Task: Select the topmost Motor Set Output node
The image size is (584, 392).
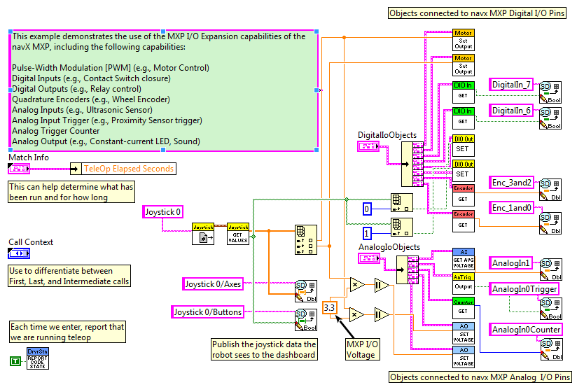Action: coord(464,40)
